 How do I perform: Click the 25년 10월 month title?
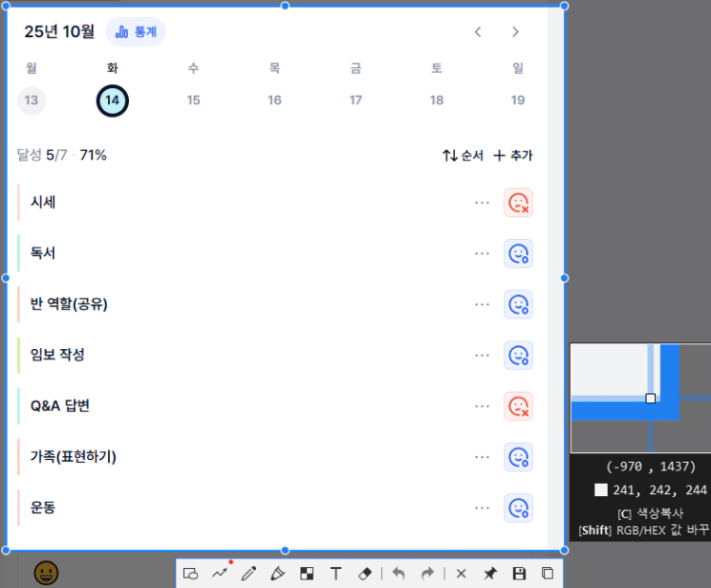[x=59, y=32]
